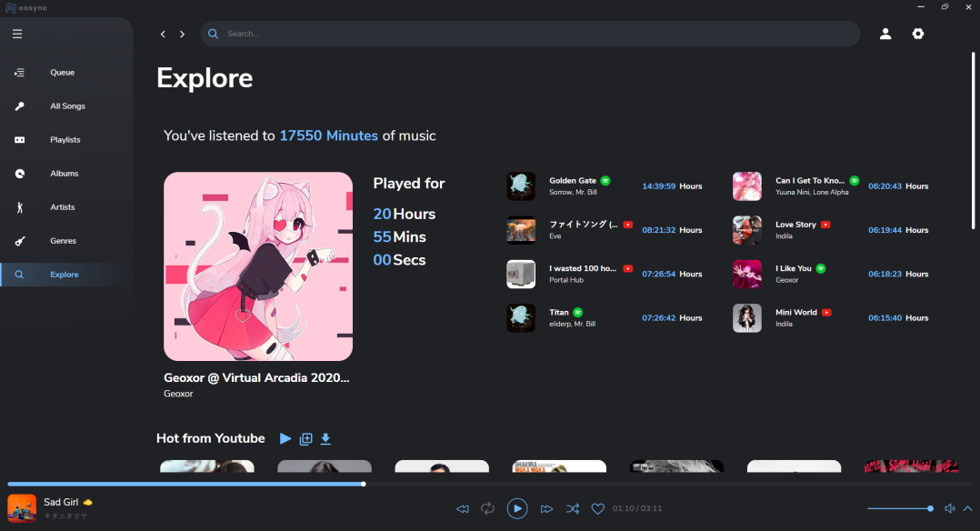Open the account profile icon
Image resolution: width=980 pixels, height=531 pixels.
point(885,34)
